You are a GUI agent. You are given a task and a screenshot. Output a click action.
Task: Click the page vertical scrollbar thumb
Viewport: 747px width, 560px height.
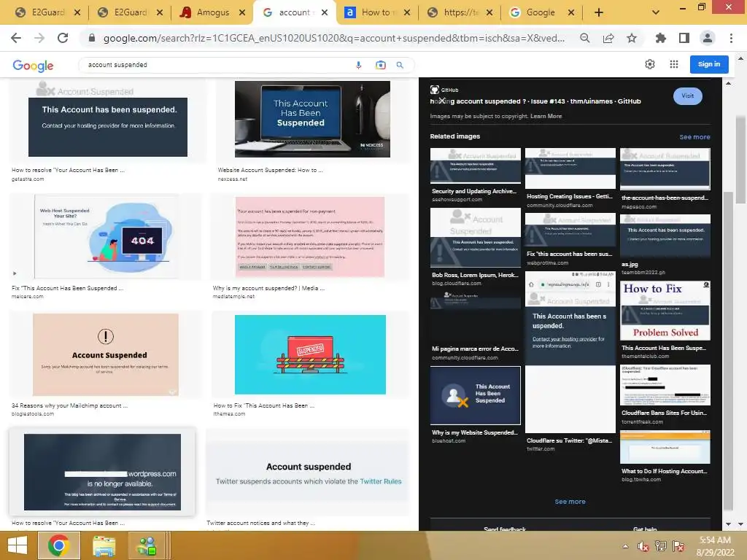pos(740,160)
